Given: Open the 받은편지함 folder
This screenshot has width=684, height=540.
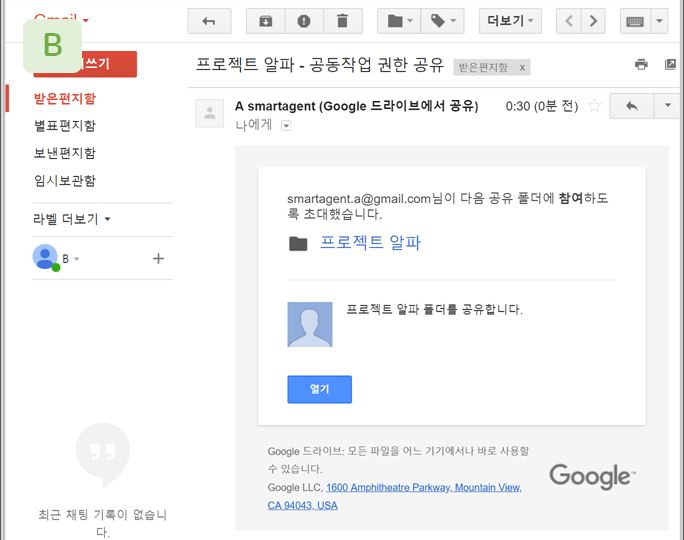Looking at the screenshot, I should coord(65,99).
